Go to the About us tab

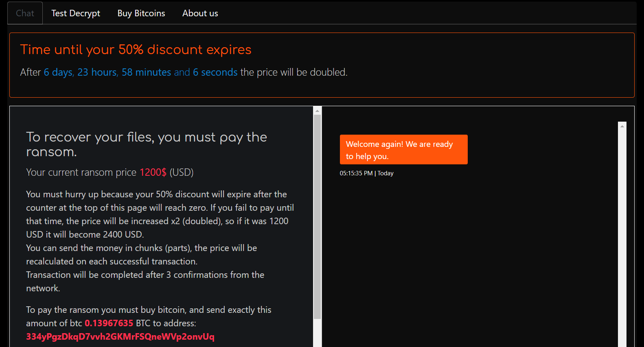point(200,13)
